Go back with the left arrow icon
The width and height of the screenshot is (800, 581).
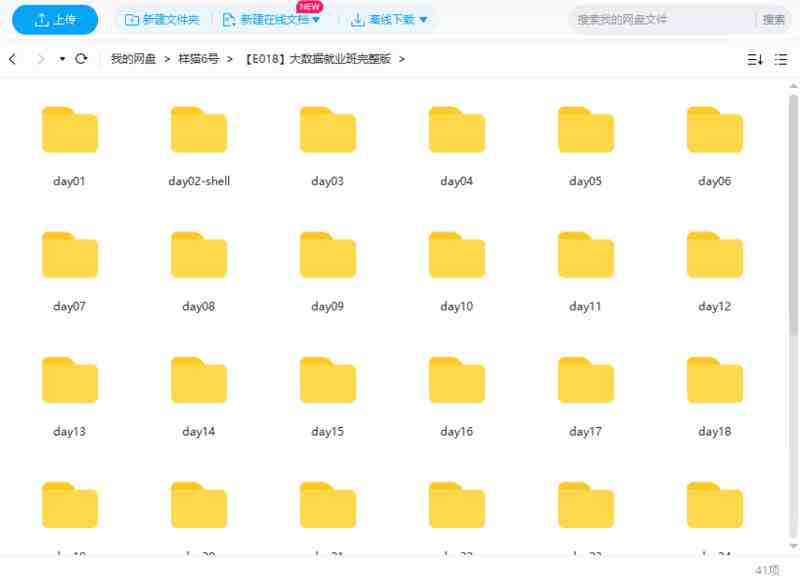12,59
